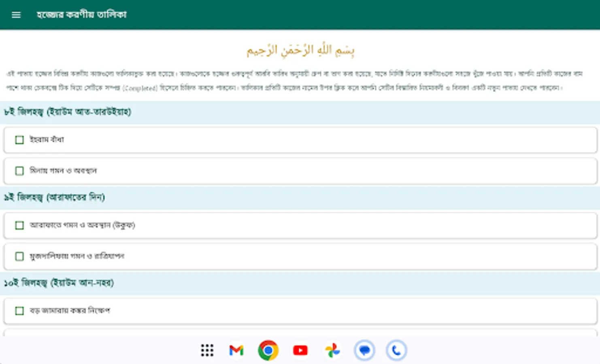The width and height of the screenshot is (600, 364).
Task: Mark মিনায় গমন ও অবস্থান as completed
Action: click(19, 171)
